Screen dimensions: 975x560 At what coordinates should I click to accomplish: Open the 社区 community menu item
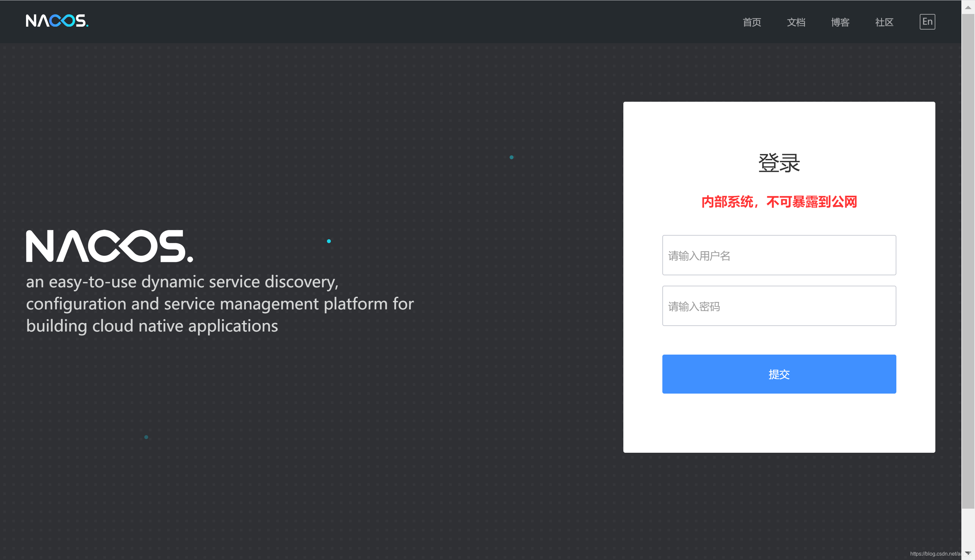tap(884, 22)
